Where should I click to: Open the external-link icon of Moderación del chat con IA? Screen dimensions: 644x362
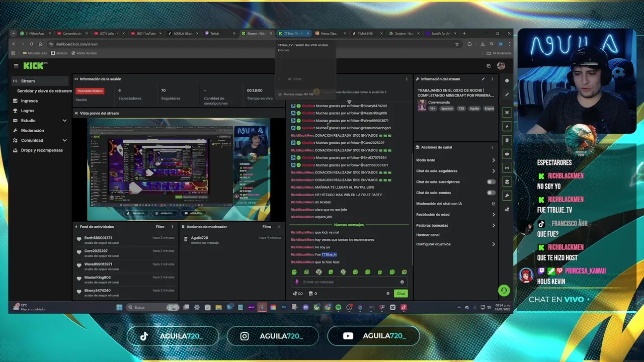[x=493, y=204]
